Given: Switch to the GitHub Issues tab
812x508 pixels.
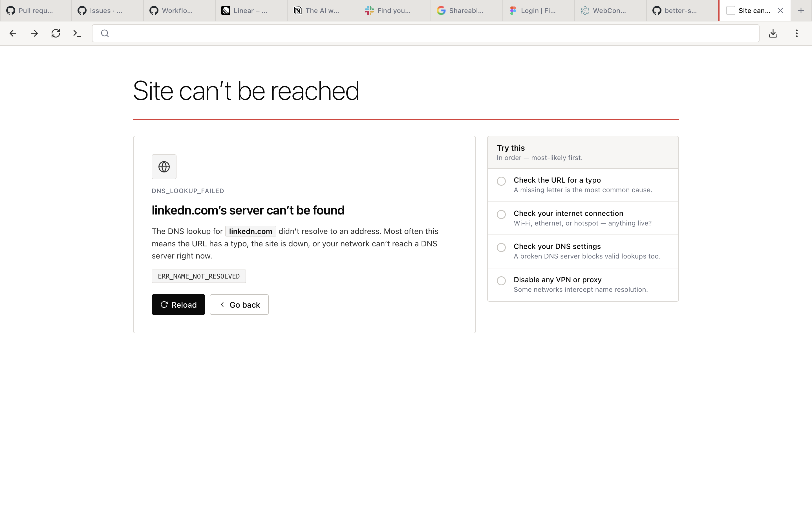Looking at the screenshot, I should click(107, 10).
